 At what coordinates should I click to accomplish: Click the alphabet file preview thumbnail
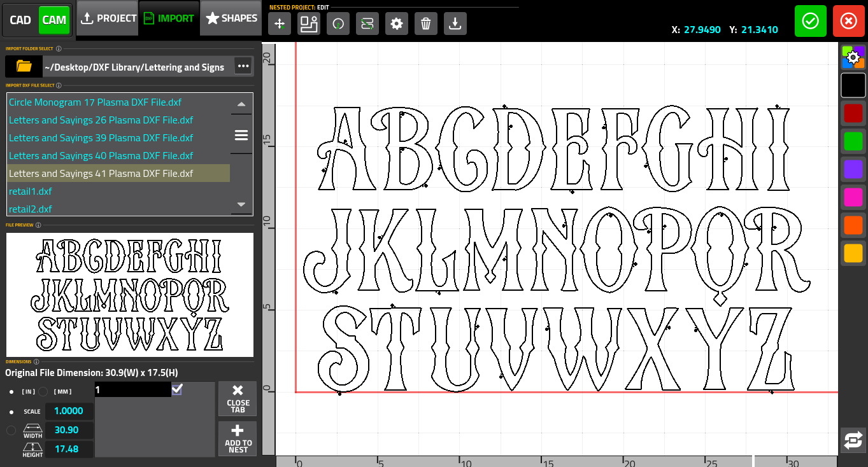130,295
